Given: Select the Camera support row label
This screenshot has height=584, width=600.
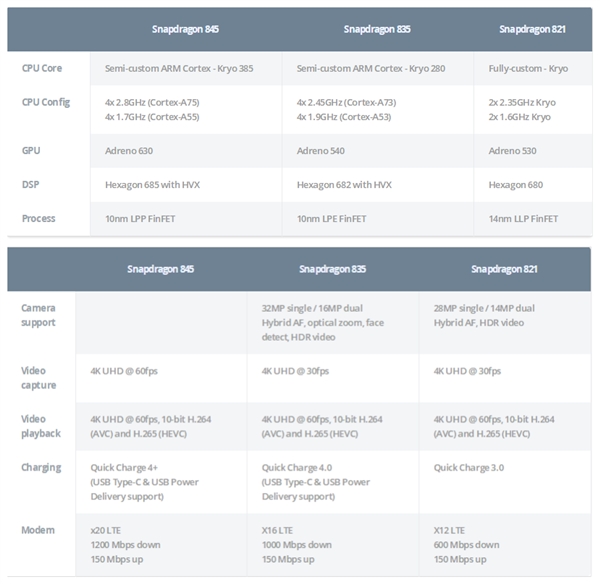Looking at the screenshot, I should [39, 315].
